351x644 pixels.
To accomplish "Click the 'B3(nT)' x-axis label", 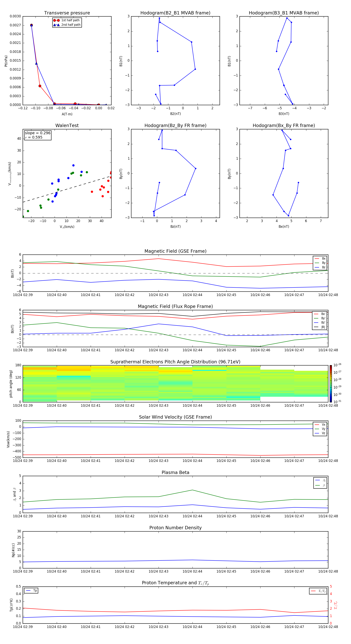I will click(x=284, y=114).
